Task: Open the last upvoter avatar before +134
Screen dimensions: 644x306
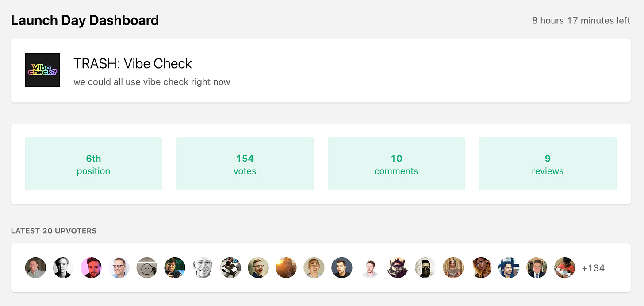Action: point(565,268)
